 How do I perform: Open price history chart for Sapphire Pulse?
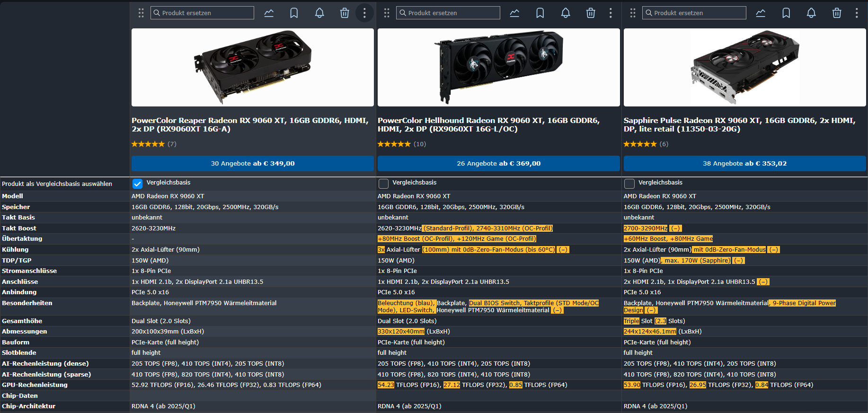[x=761, y=13]
